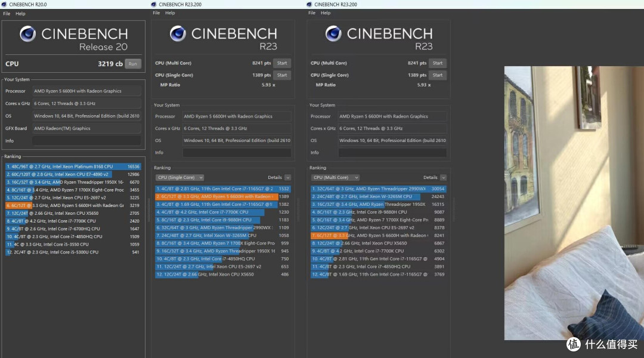
Task: Select Core i7-4850HQ row scoring 3891
Action: pos(379,266)
